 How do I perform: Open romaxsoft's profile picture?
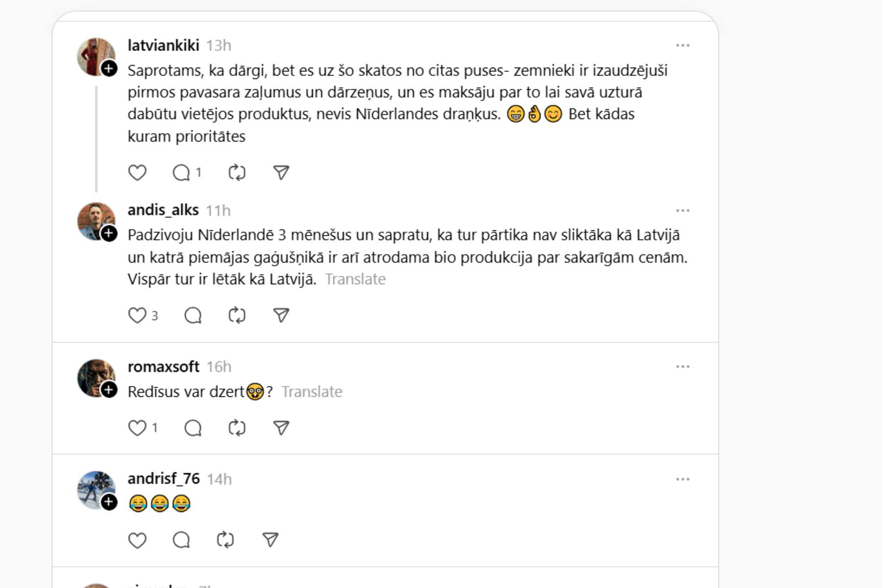94,376
